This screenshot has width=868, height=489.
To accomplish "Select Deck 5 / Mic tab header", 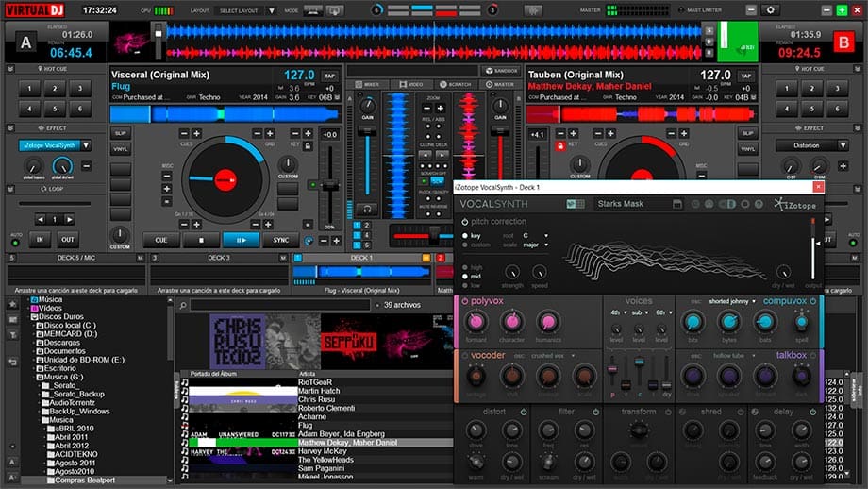I will tap(76, 258).
